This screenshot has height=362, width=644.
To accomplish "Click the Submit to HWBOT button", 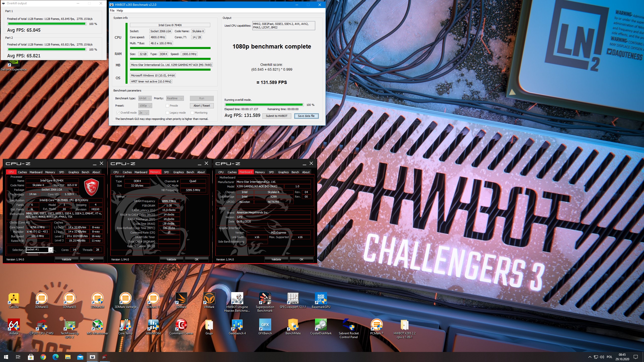I will click(276, 116).
